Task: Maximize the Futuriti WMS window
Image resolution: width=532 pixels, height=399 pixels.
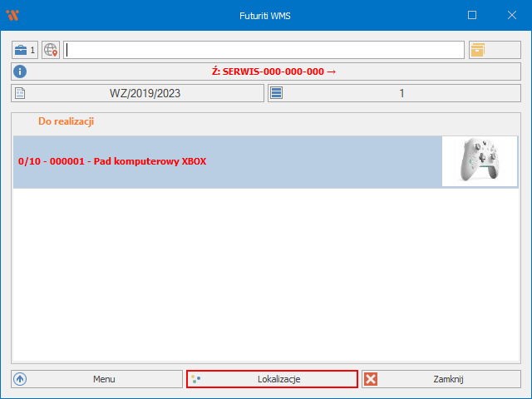Action: [x=472, y=15]
